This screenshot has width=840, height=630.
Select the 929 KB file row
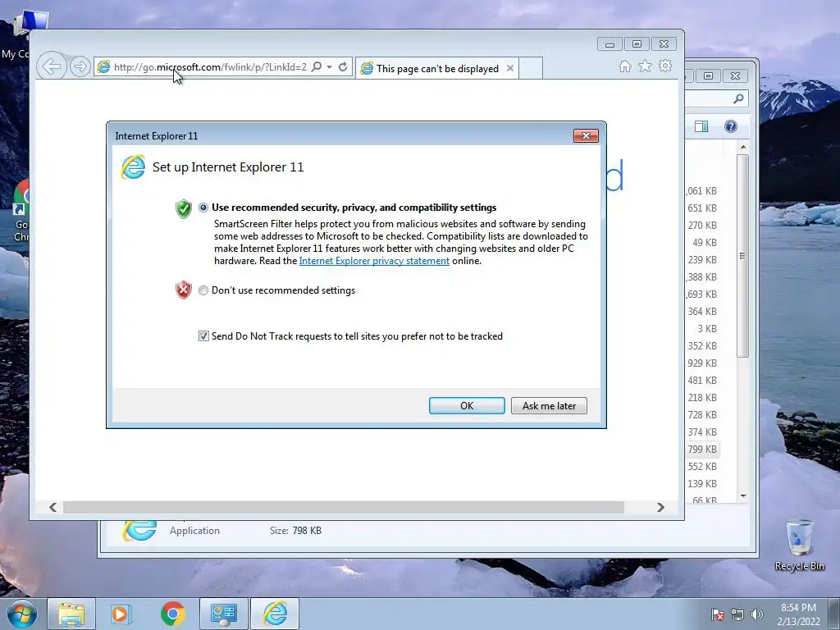tap(702, 363)
